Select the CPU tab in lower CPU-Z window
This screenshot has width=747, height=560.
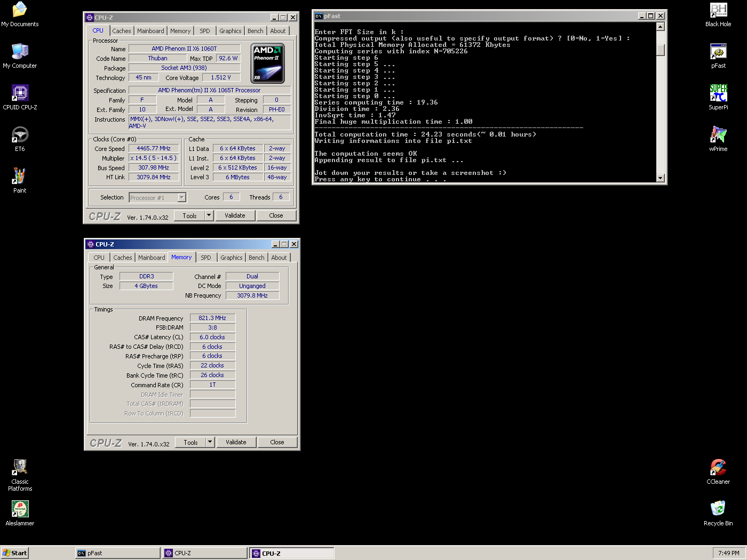pos(99,258)
